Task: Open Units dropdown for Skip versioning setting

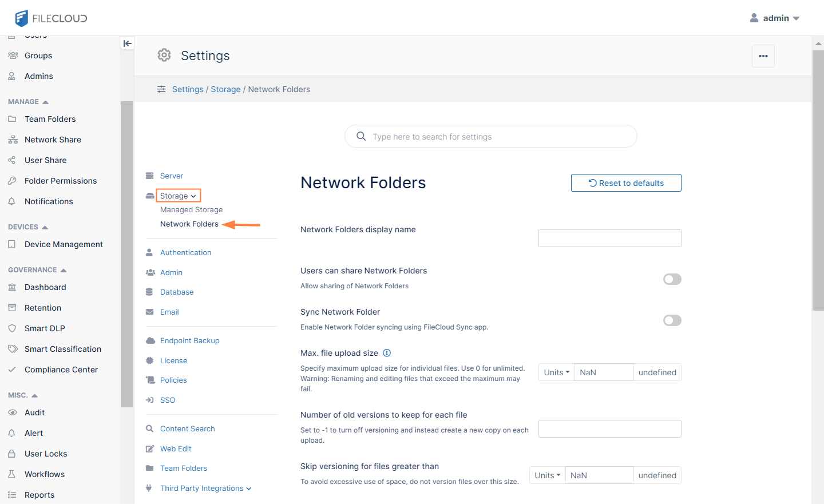Action: click(547, 475)
